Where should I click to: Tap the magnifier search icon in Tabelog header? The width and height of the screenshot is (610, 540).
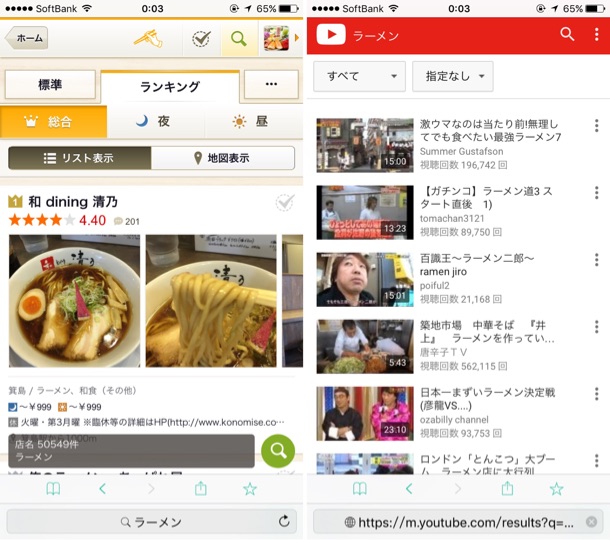(239, 39)
